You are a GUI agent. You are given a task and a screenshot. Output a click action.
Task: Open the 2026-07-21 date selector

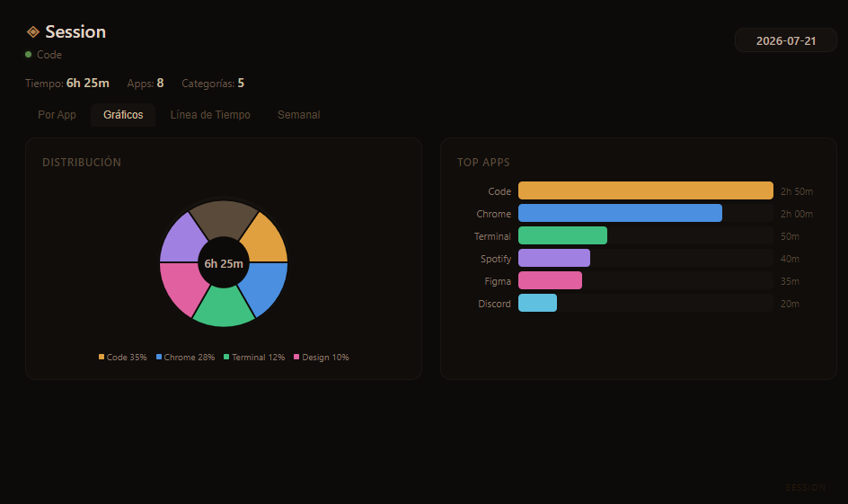tap(786, 40)
